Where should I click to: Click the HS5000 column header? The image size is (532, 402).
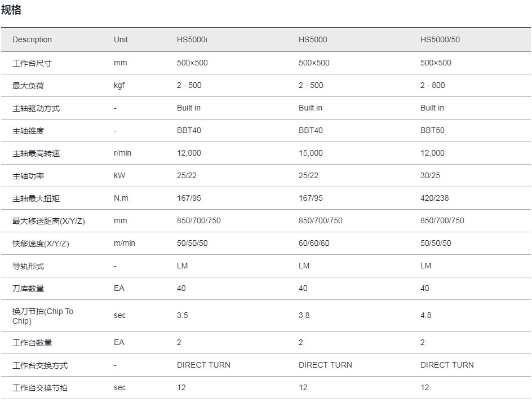313,39
